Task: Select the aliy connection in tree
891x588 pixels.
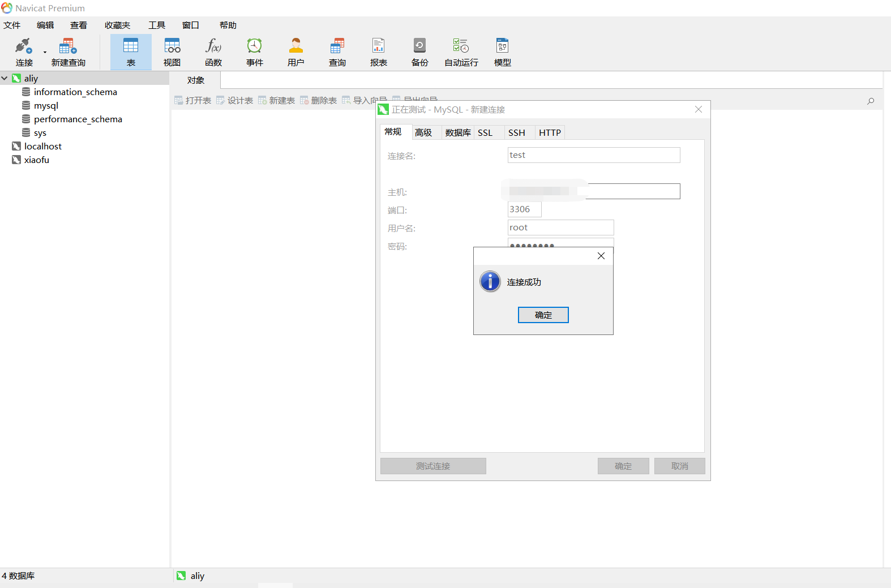Action: (x=31, y=78)
